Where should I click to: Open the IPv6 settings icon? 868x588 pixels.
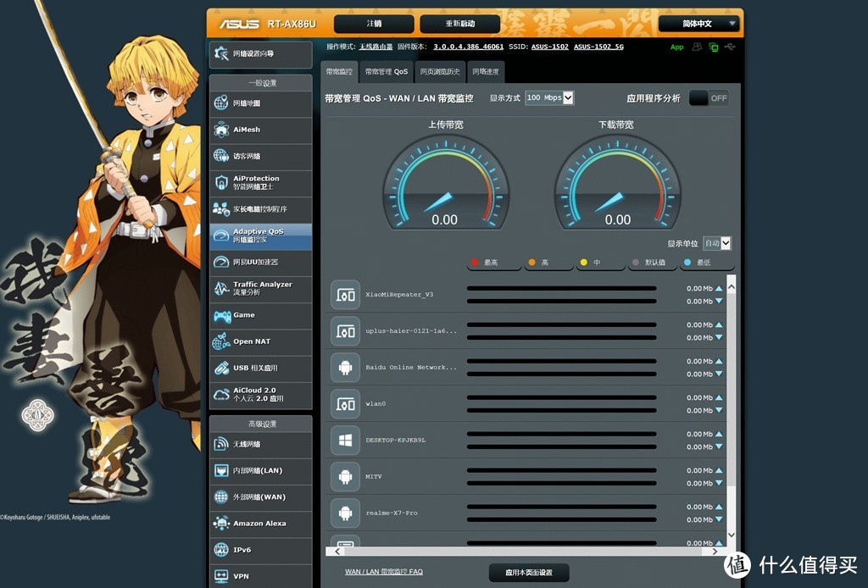[x=221, y=550]
